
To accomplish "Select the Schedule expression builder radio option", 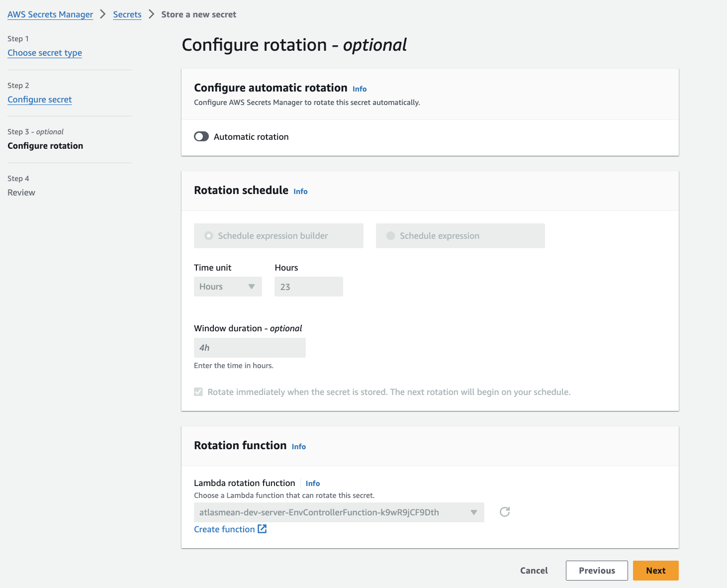I will pyautogui.click(x=209, y=236).
